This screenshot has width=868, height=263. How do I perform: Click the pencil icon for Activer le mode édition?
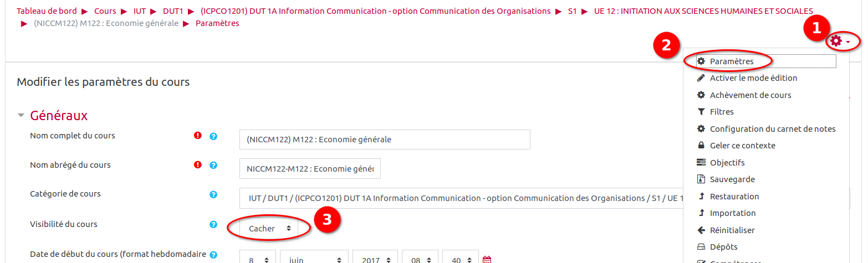click(701, 78)
